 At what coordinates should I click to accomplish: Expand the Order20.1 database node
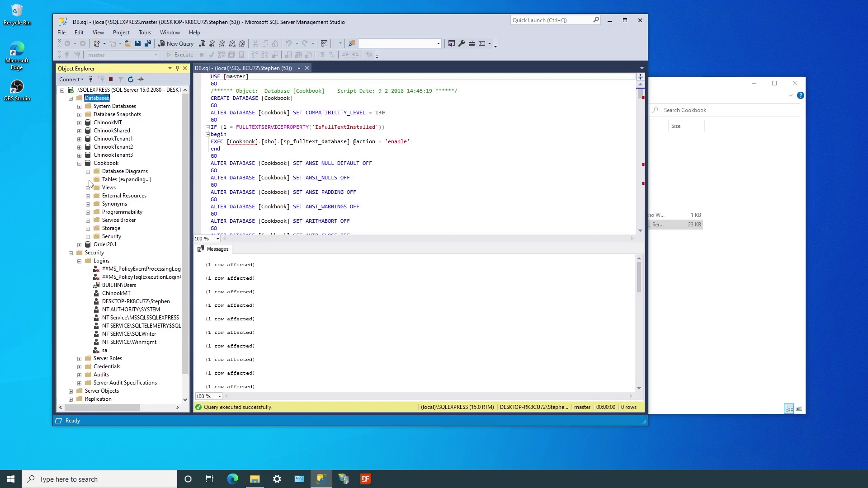click(x=80, y=245)
